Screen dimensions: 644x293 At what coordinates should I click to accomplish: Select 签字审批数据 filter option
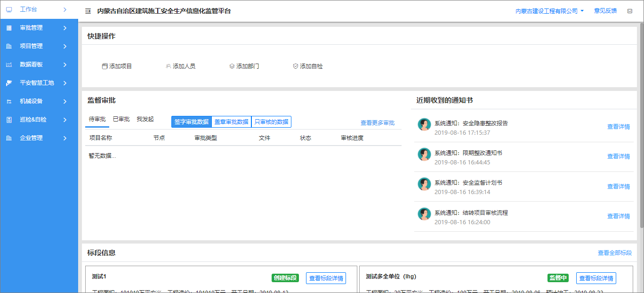click(192, 122)
